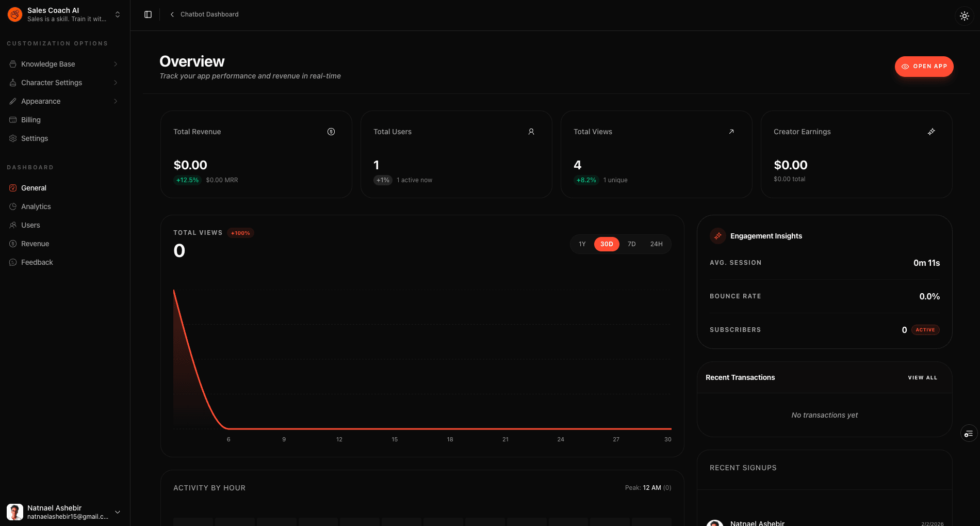Click the Billing card icon in the sidebar
Screen dimensions: 980x526
point(13,120)
